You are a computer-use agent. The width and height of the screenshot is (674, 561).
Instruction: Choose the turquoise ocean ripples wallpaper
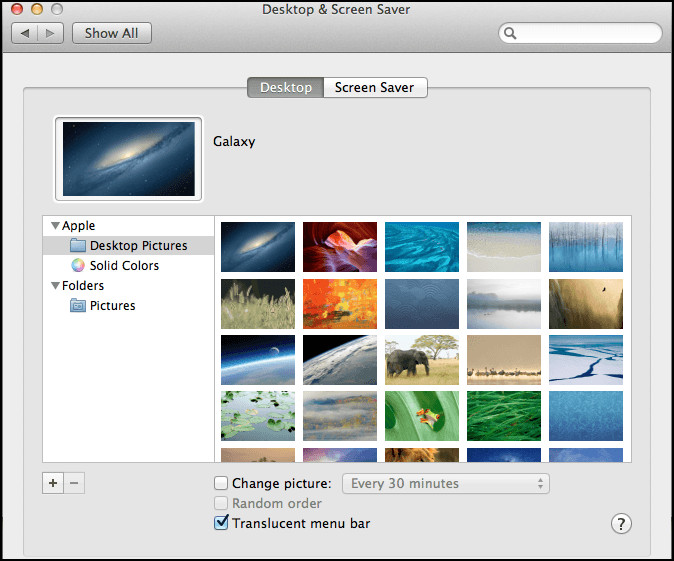[422, 247]
